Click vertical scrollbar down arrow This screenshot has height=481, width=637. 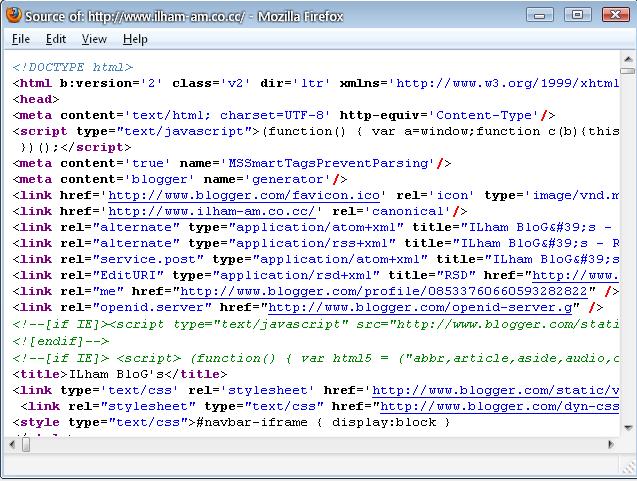coord(628,428)
